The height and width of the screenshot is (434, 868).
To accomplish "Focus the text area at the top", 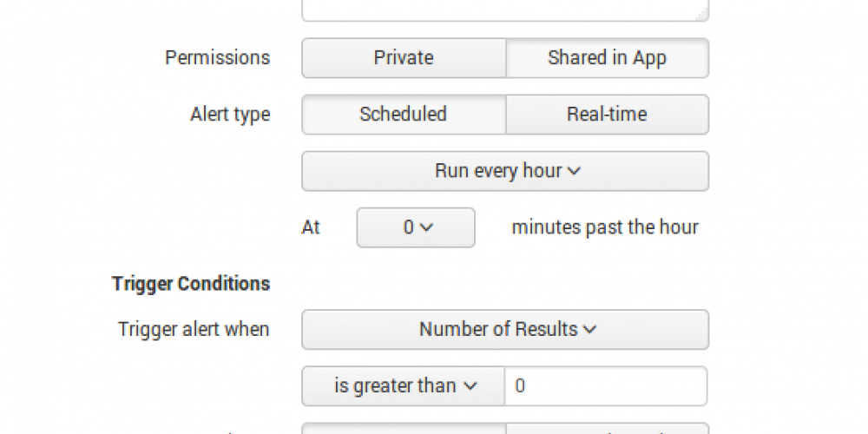I will coord(505,9).
